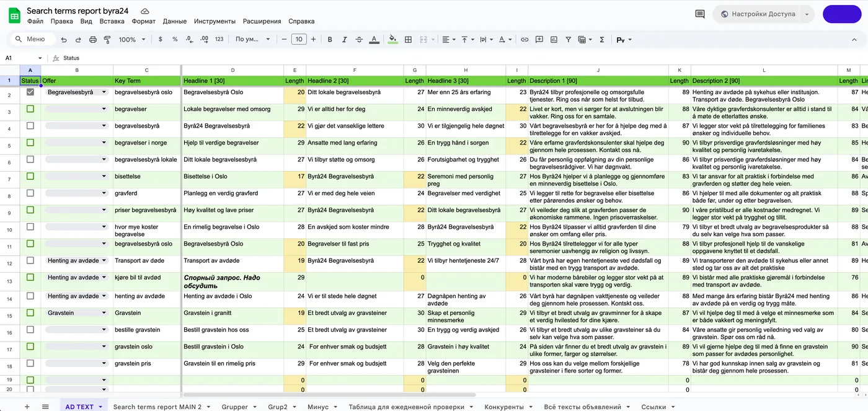Image resolution: width=868 pixels, height=411 pixels.
Task: Print the spreadsheet using the printer icon
Action: (x=93, y=40)
